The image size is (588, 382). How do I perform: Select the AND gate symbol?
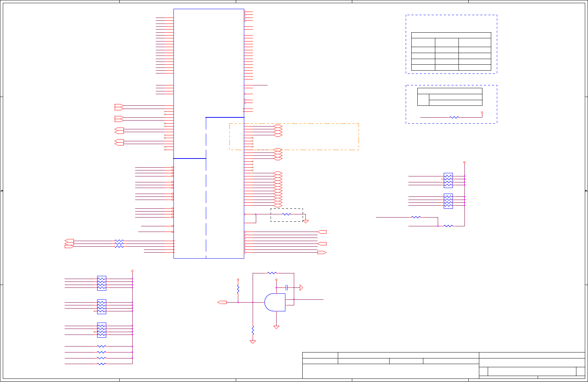click(275, 302)
